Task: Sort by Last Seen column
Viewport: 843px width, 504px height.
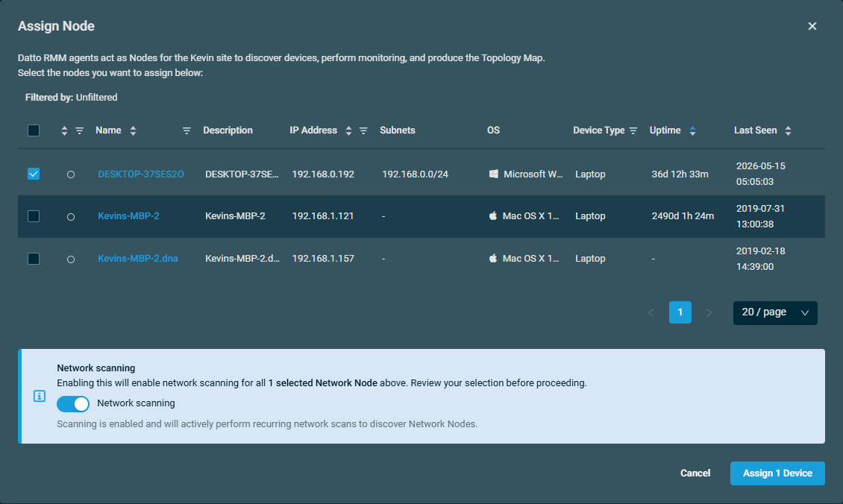Action: pyautogui.click(x=788, y=130)
